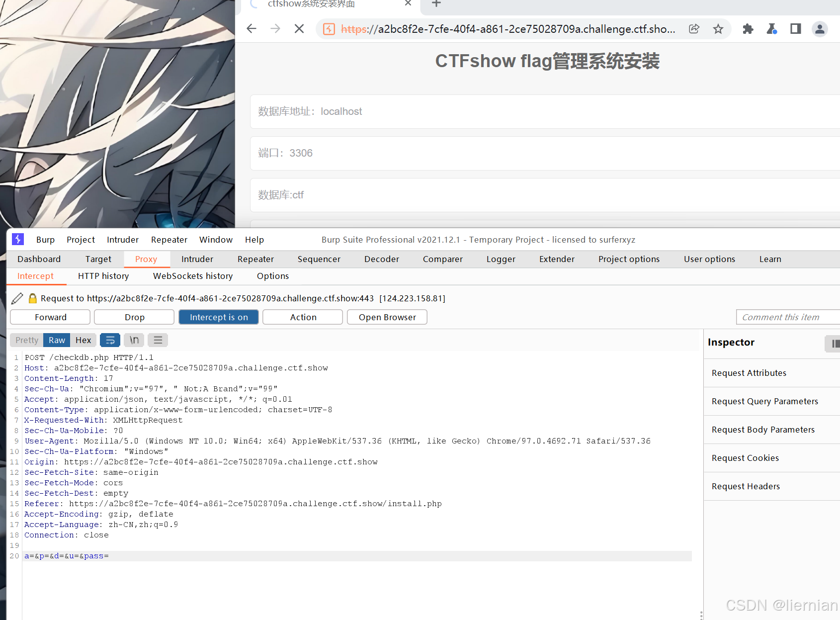Expand Request Body Parameters in the Inspector
This screenshot has width=840, height=620.
tap(763, 430)
